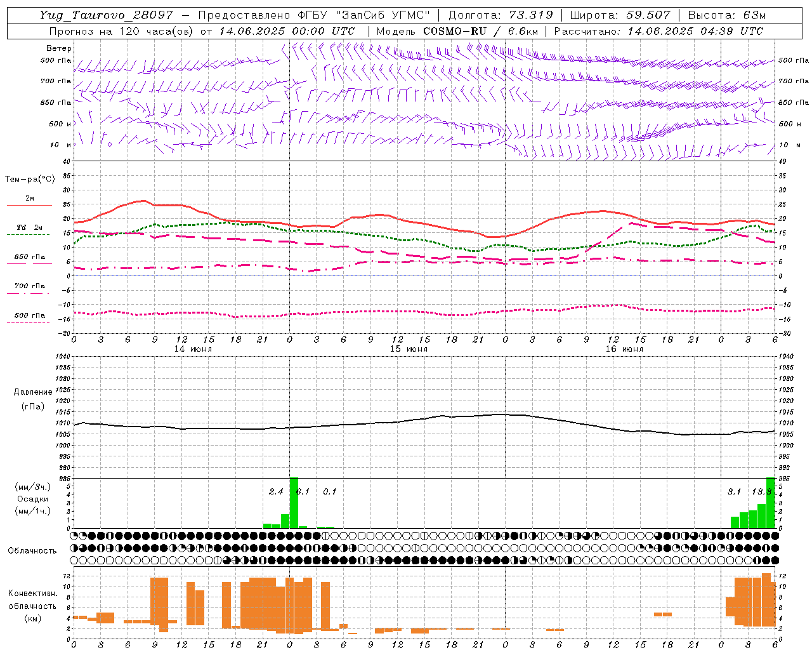
Task: Click the 'Широта: 59.507' header value
Action: (x=620, y=15)
